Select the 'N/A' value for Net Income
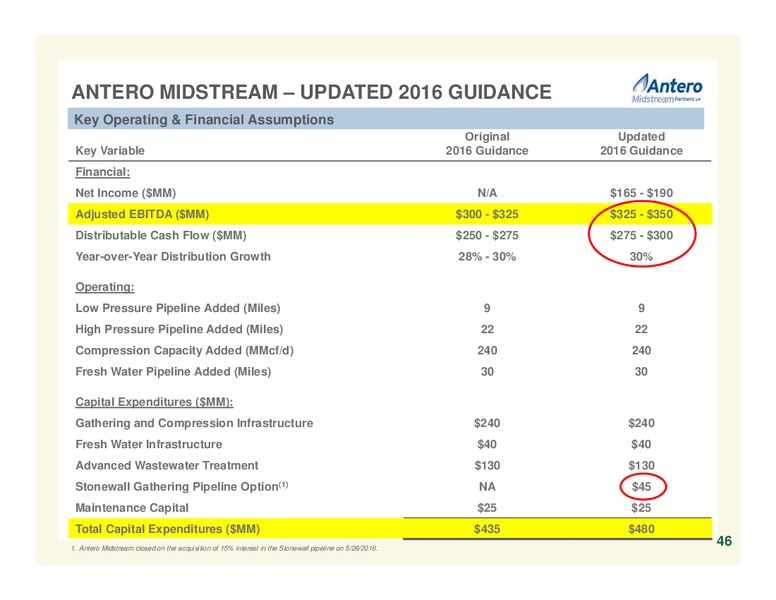 point(487,193)
